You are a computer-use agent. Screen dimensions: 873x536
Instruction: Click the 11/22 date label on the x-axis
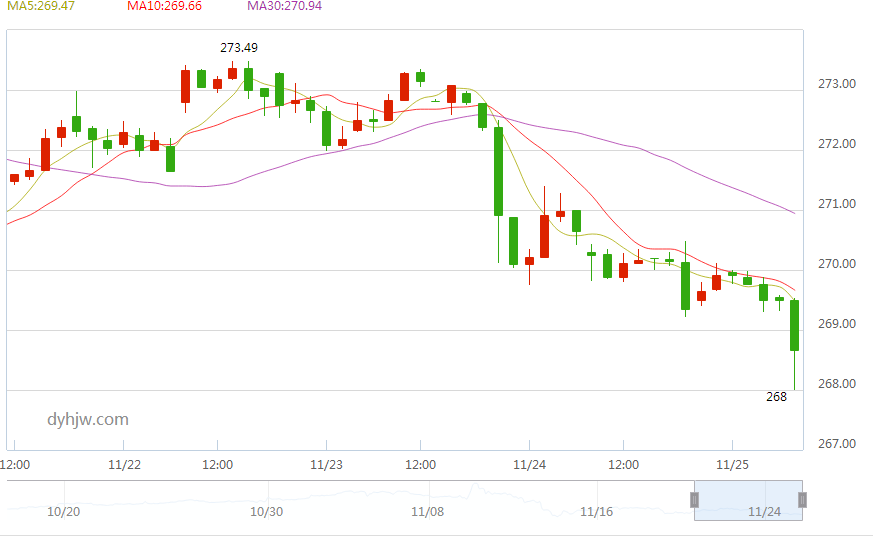click(x=124, y=465)
